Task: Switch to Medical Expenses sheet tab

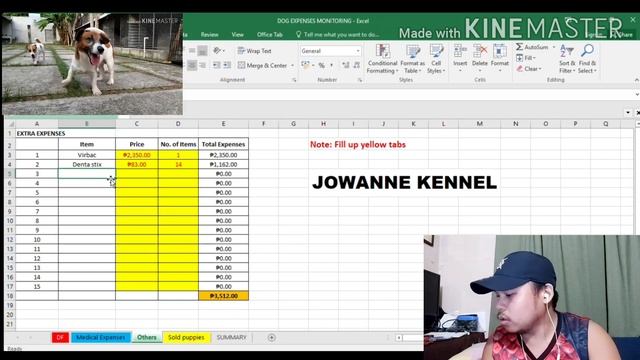Action: [x=101, y=338]
